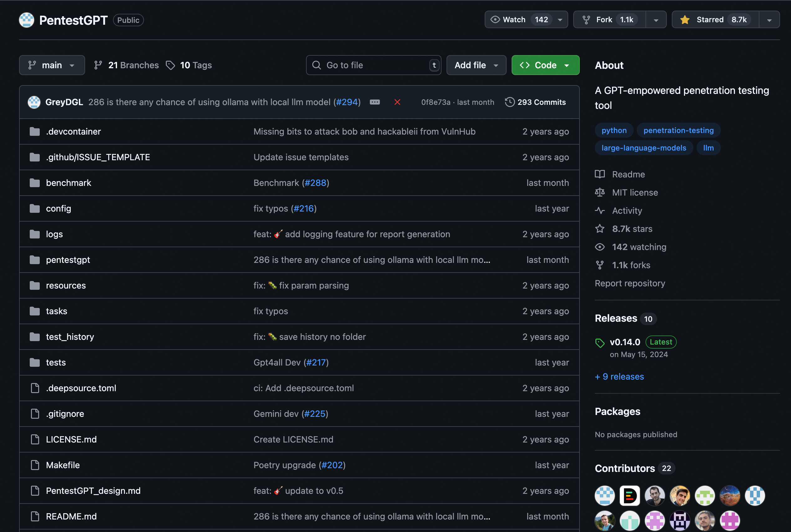Open the main branch dropdown
Image resolution: width=791 pixels, height=532 pixels.
52,65
